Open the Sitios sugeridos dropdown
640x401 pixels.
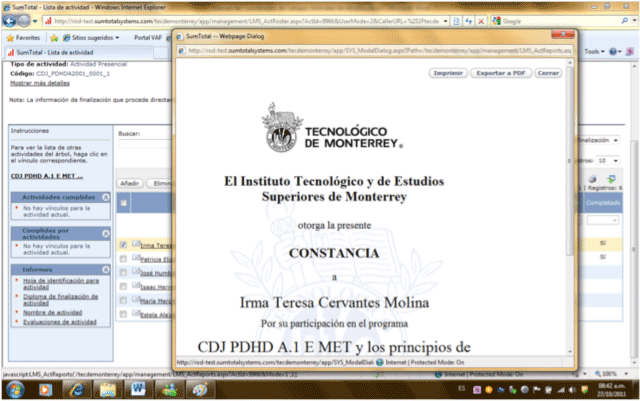click(91, 38)
